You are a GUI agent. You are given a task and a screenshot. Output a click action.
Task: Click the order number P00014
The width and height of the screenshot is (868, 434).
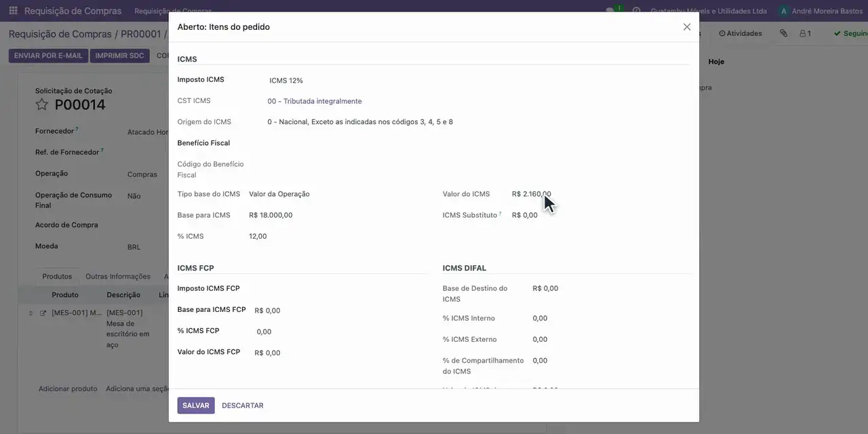(x=80, y=104)
